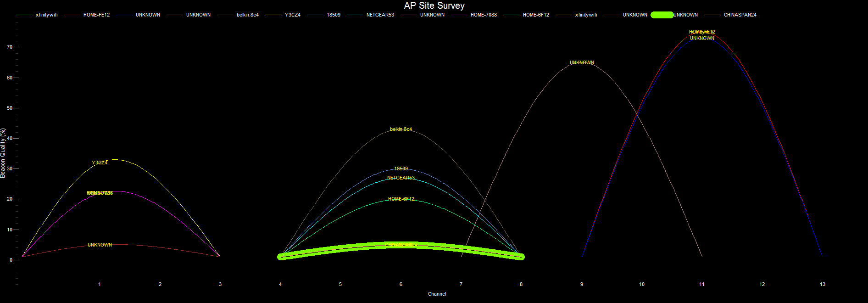
Task: Click the NETGEAR53 label on cyan curve
Action: click(x=401, y=178)
